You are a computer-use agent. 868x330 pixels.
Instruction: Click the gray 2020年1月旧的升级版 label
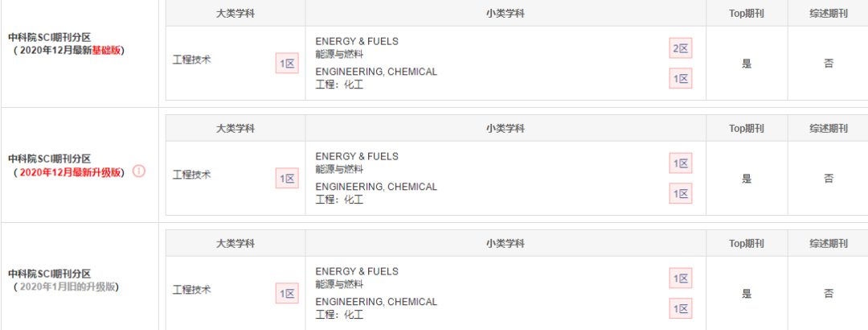click(x=67, y=287)
